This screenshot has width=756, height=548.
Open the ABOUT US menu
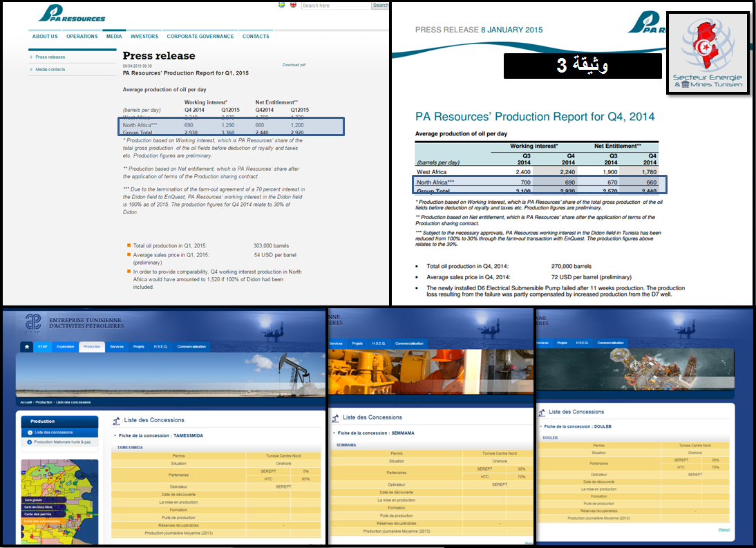tap(45, 36)
